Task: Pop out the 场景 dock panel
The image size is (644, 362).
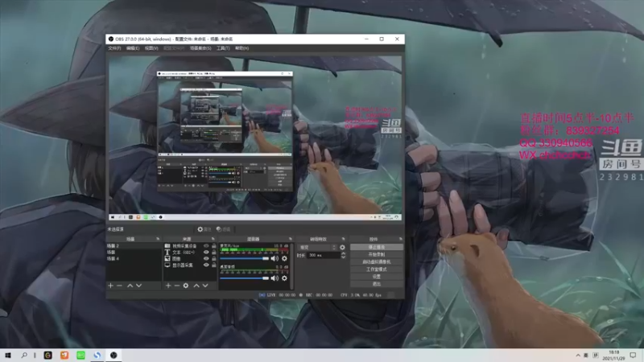Action: tap(158, 239)
